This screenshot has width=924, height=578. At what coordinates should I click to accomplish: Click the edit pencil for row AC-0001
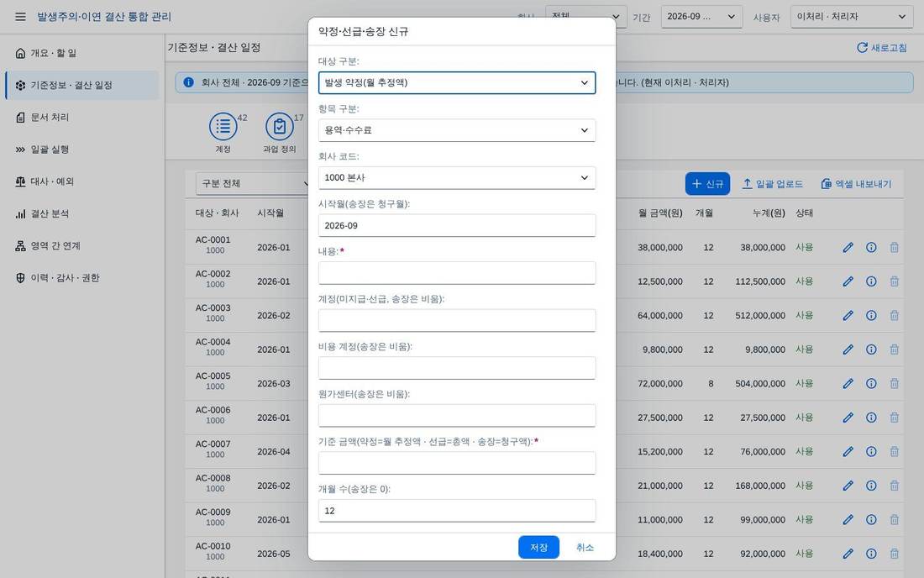point(848,248)
